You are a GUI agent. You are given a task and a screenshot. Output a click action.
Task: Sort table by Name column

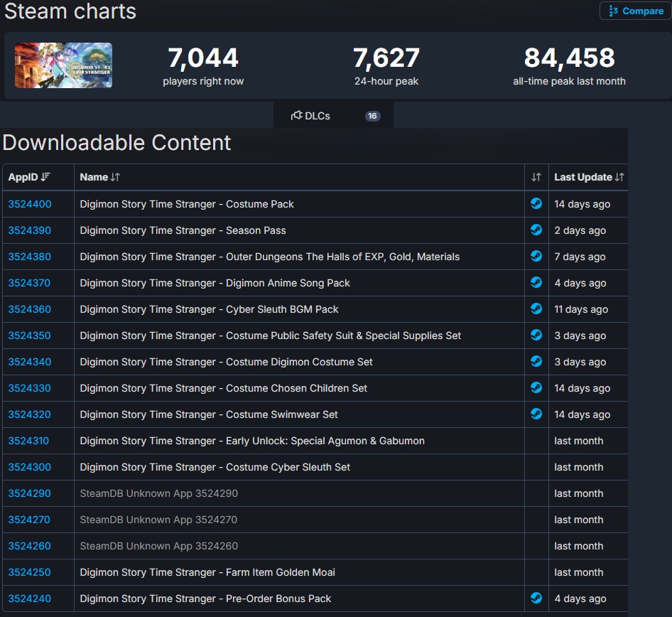(100, 177)
